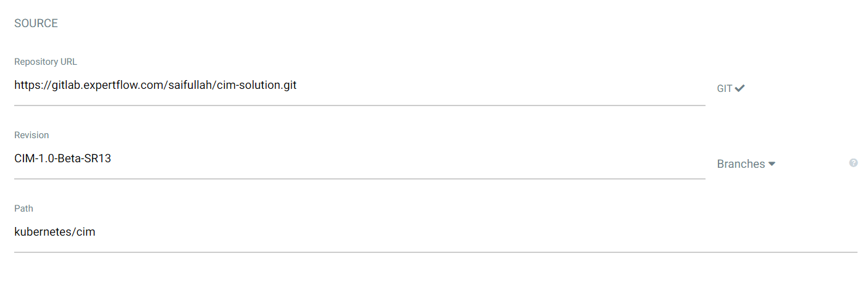Image resolution: width=868 pixels, height=285 pixels.
Task: Open the Branches revision type dropdown
Action: point(745,164)
